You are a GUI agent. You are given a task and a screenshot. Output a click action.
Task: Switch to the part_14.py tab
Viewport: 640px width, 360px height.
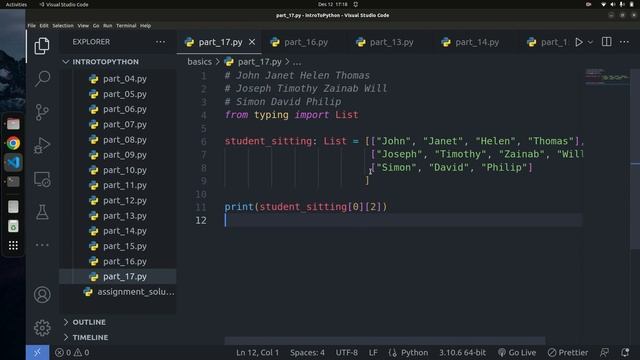point(476,42)
